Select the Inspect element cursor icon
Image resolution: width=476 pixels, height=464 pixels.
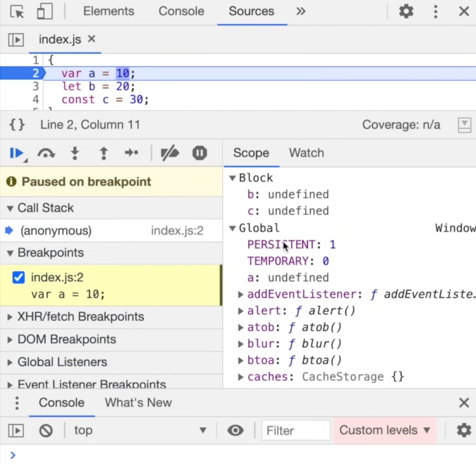pos(17,11)
